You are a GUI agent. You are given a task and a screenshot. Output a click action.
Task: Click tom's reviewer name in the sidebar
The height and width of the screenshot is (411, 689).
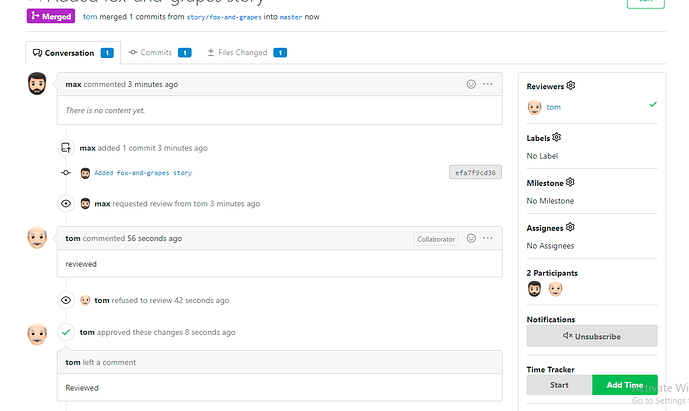(x=553, y=107)
